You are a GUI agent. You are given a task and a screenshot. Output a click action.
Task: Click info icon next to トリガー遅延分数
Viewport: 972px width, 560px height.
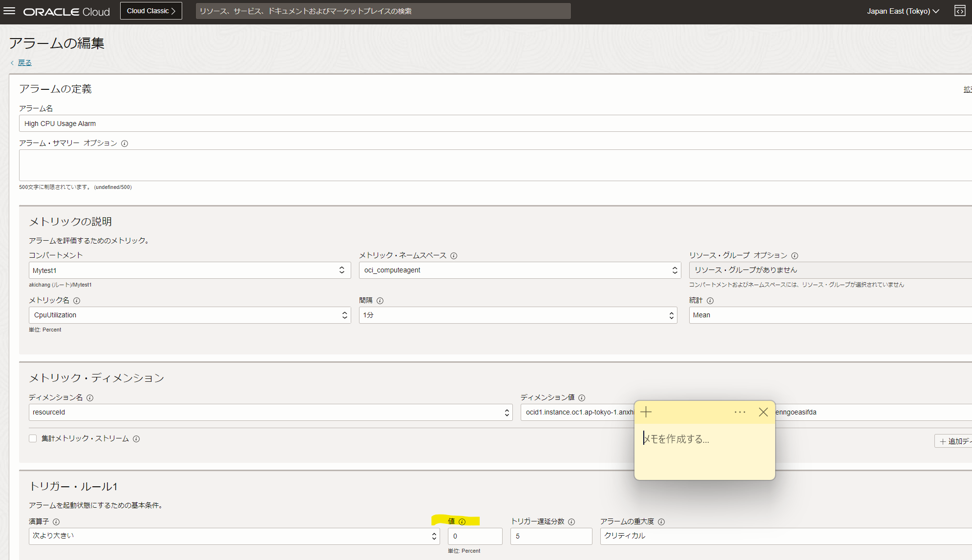pos(571,522)
